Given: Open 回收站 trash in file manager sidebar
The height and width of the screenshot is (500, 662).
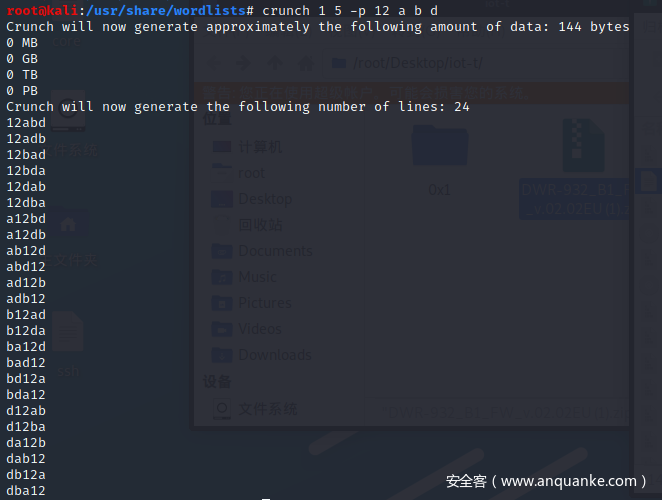Looking at the screenshot, I should [247, 225].
